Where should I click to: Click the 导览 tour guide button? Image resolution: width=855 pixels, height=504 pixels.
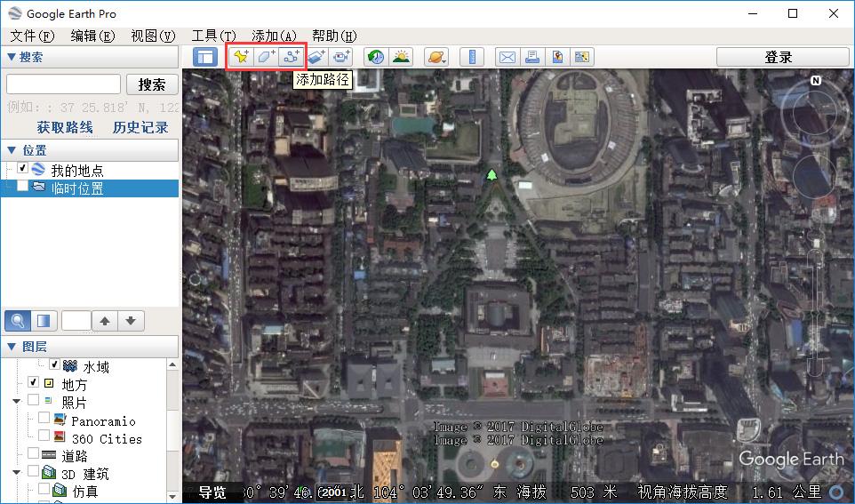pyautogui.click(x=212, y=492)
